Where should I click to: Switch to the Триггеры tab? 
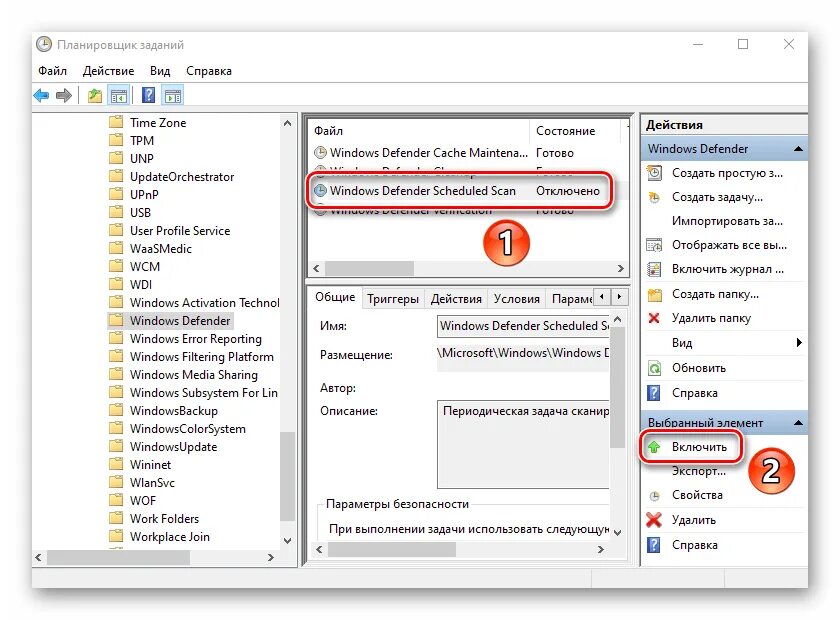tap(393, 299)
